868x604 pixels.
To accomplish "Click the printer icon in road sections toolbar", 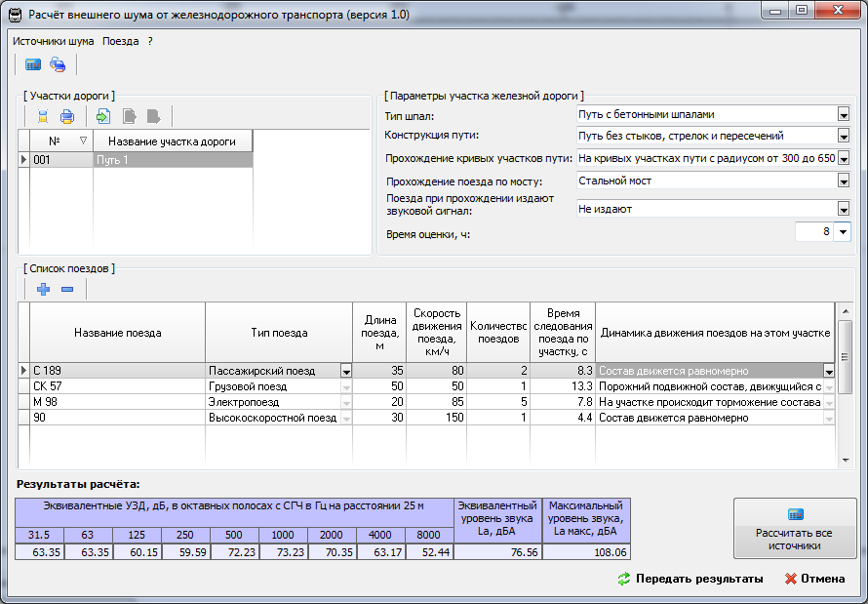I will [66, 117].
